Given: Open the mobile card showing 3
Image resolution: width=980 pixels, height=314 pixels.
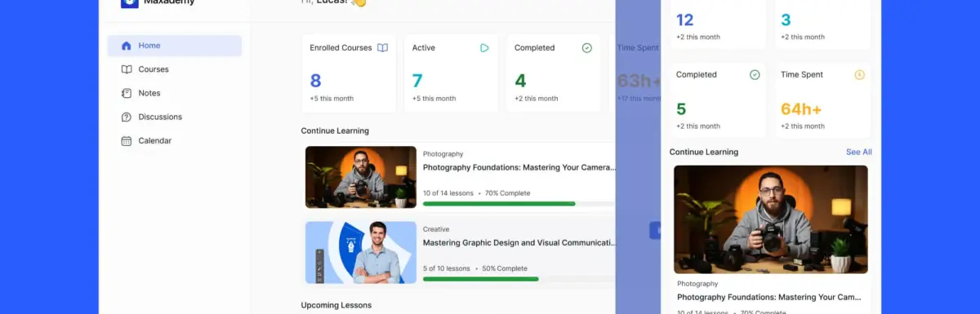Looking at the screenshot, I should (822, 24).
